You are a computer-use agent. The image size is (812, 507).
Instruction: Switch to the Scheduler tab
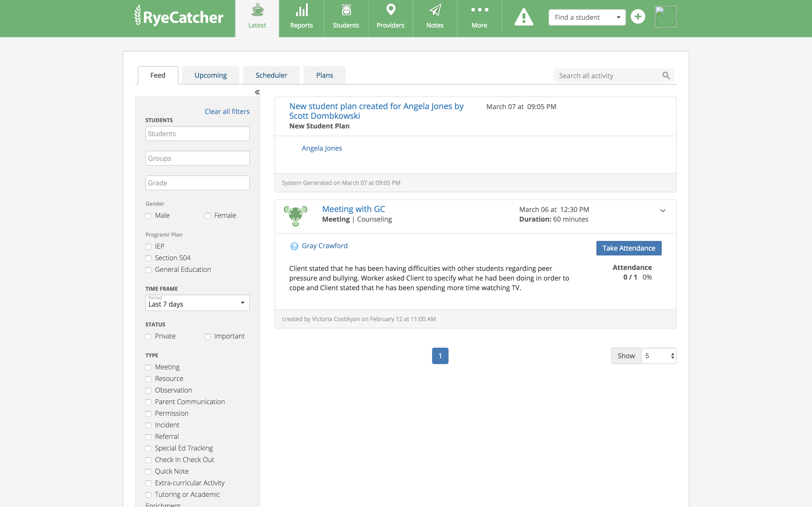tap(271, 75)
